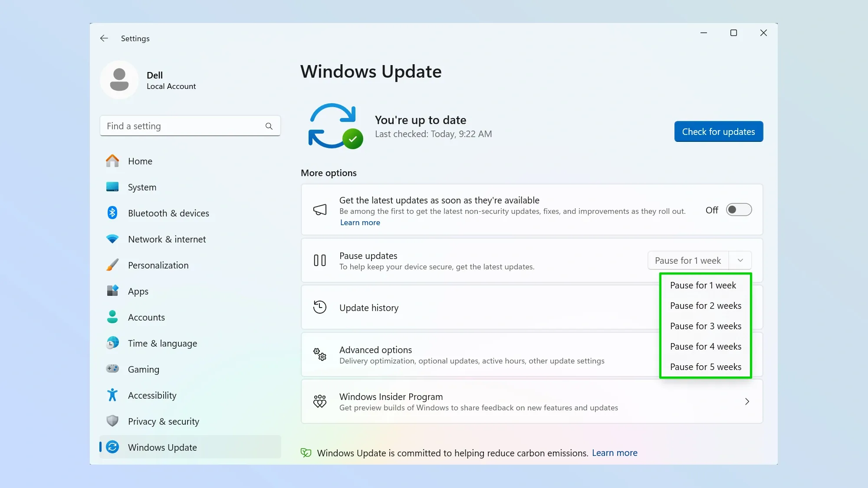Select Pause for 3 weeks option
Screen dimensions: 868x488
tap(705, 326)
